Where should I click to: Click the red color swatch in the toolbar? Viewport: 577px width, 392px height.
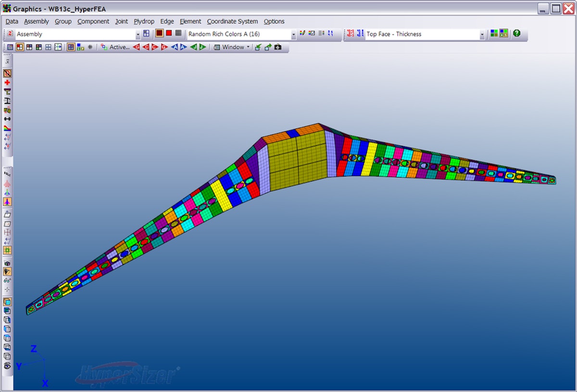(x=168, y=34)
